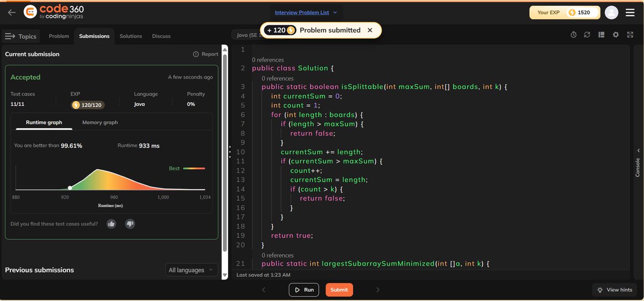Switch to the Problem tab
Screen dimensions: 644x301
pos(59,36)
